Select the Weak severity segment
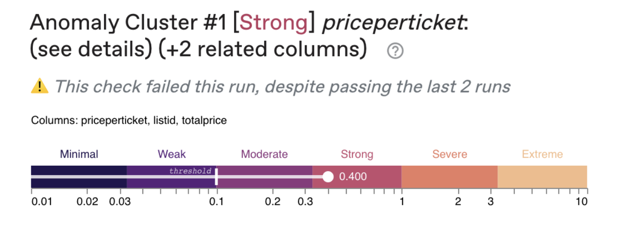 pos(172,177)
